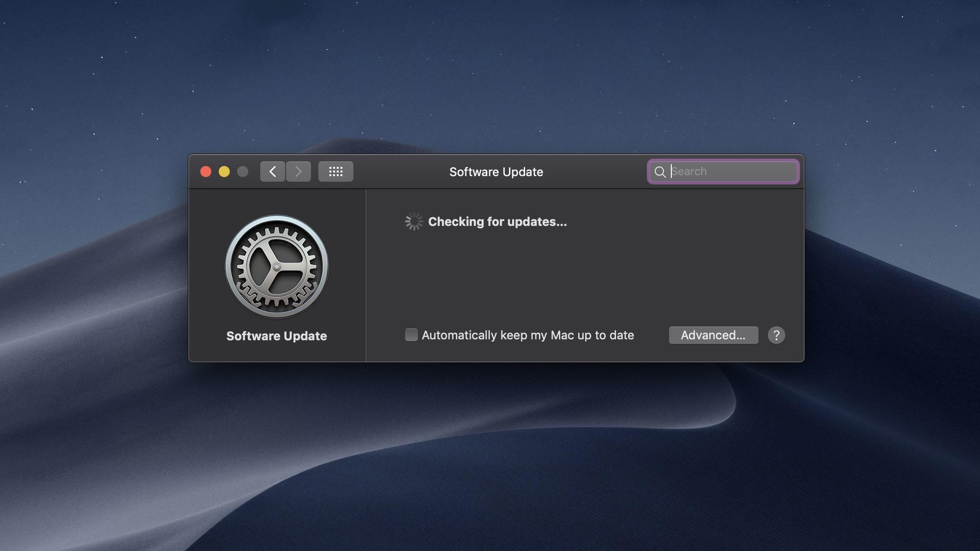Click the grid view icon
The height and width of the screenshot is (551, 980).
pyautogui.click(x=335, y=172)
